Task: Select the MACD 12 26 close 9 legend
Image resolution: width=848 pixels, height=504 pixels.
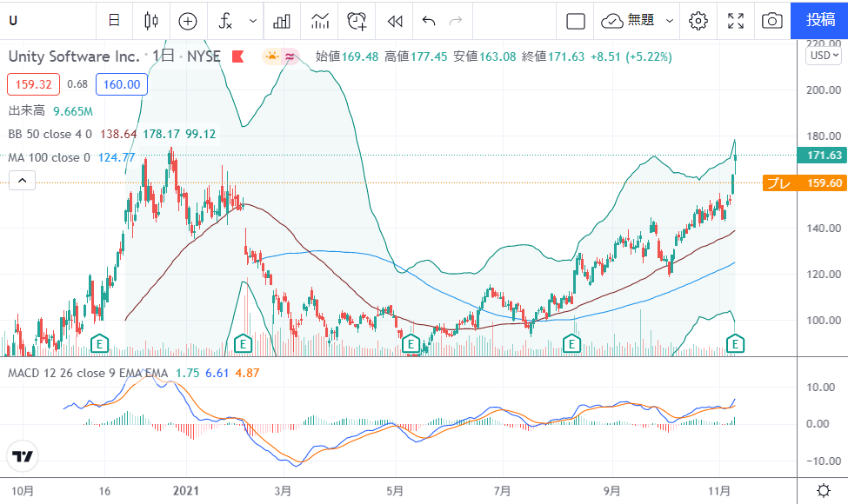Action: (x=88, y=374)
